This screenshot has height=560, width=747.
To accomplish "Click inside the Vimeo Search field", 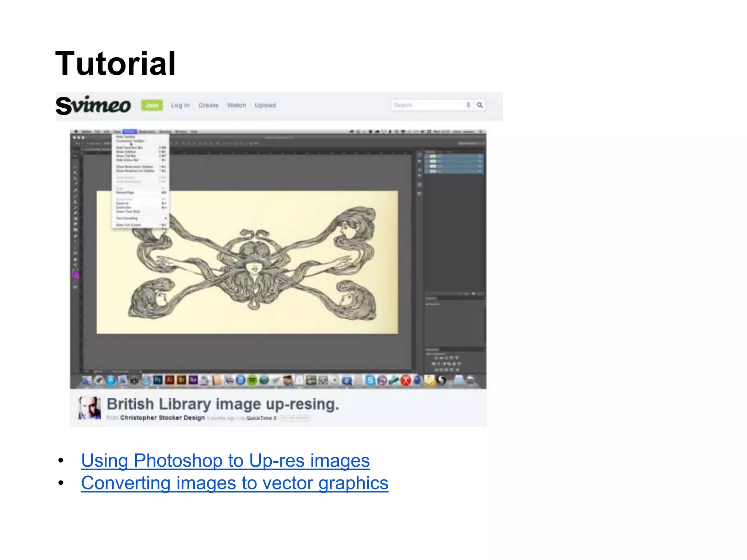I will (427, 105).
